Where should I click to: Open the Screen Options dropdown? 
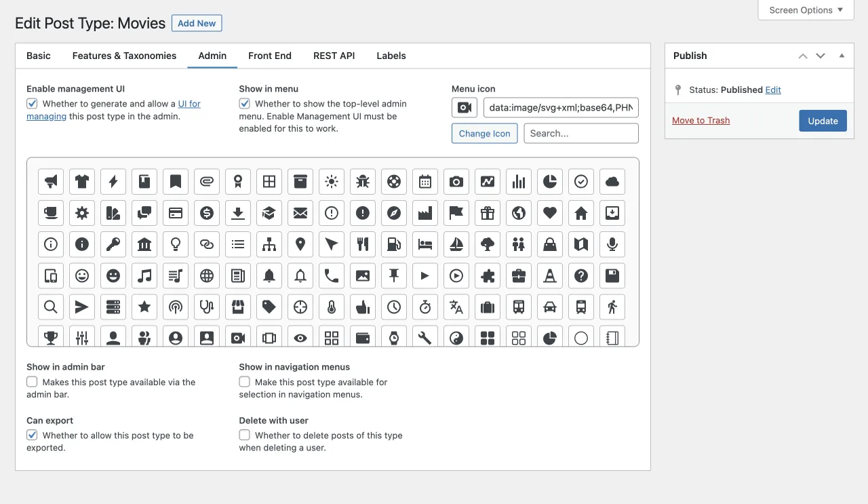point(806,10)
